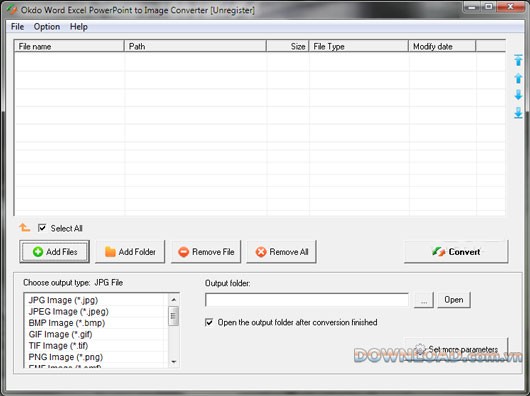
Task: Sort by Path column header
Action: click(195, 46)
